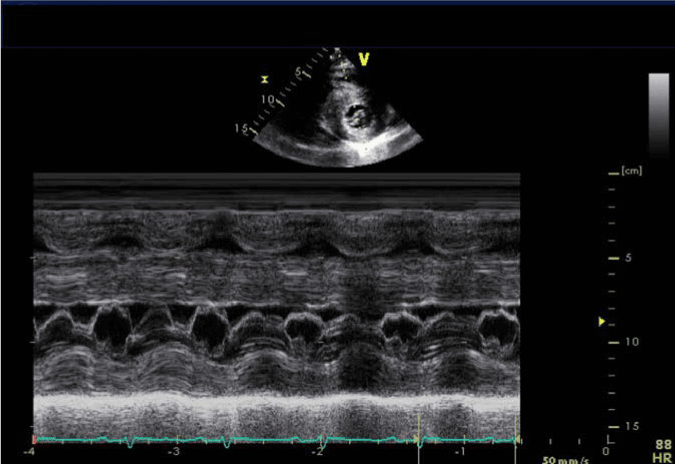
Task: Click the yellow triangle on the depth scale
Action: click(x=601, y=322)
